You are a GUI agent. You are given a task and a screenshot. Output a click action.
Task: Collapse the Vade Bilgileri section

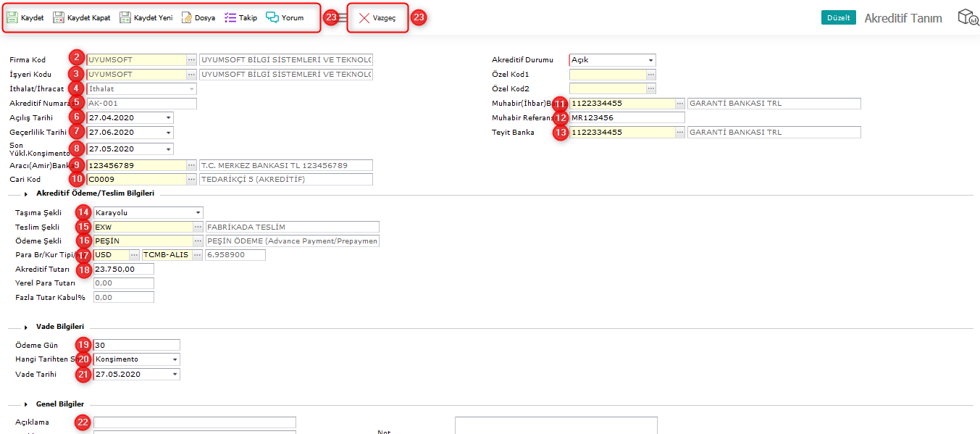[26, 327]
